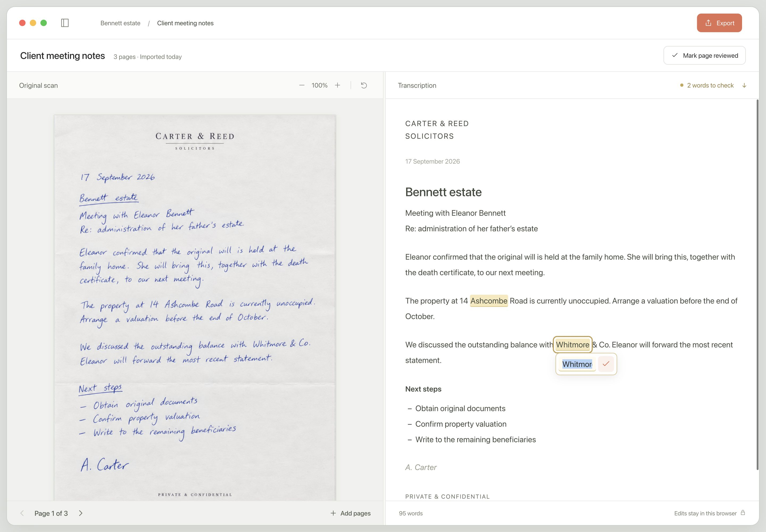Go to the next page
766x532 pixels.
tap(80, 513)
